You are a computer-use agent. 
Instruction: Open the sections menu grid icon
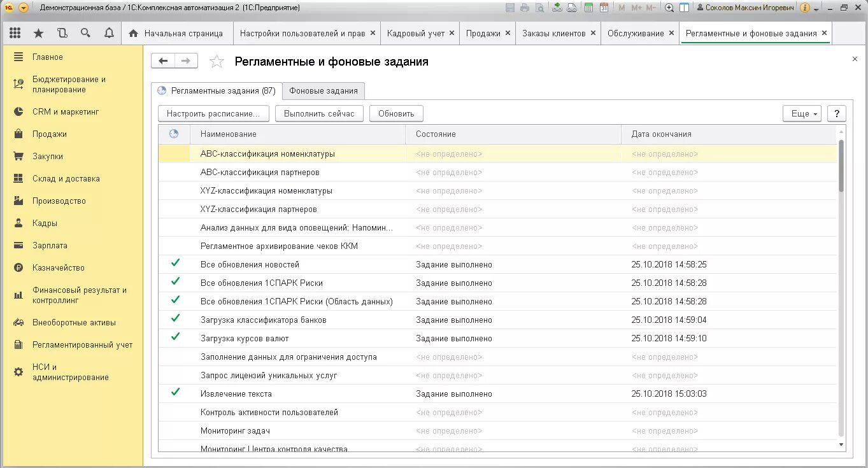(15, 33)
